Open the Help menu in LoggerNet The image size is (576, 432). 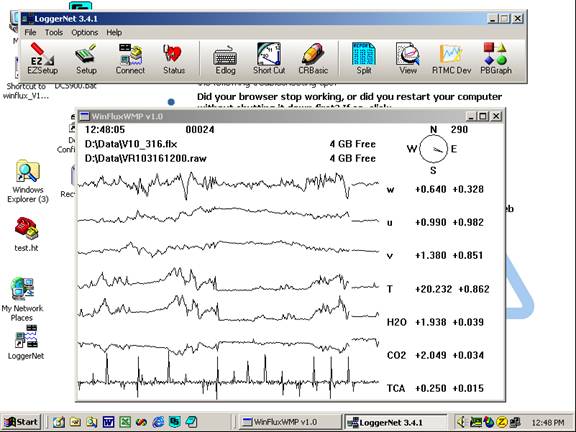pos(114,32)
